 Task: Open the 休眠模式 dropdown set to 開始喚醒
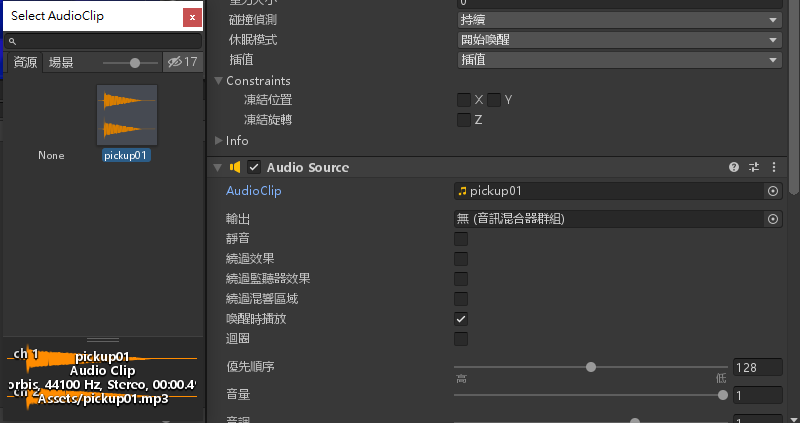tap(617, 40)
